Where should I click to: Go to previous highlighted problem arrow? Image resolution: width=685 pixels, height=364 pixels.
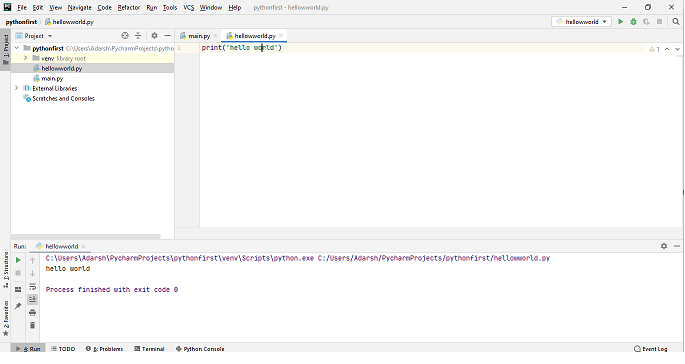point(667,49)
